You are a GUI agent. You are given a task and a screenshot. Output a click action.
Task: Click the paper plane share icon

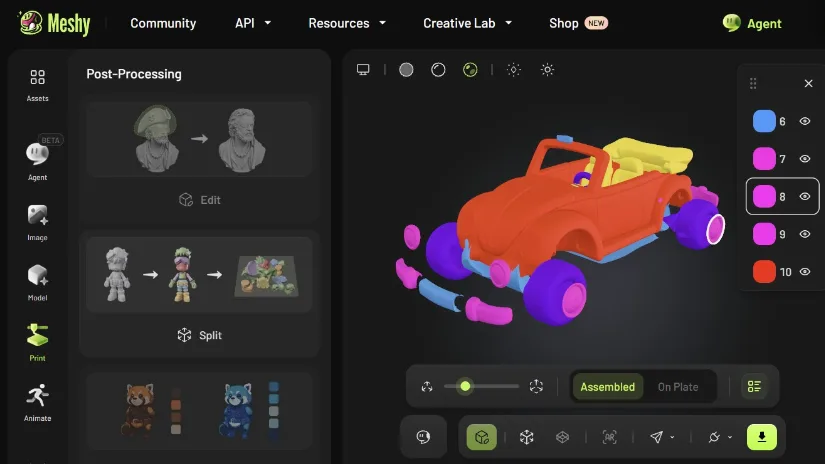(656, 437)
